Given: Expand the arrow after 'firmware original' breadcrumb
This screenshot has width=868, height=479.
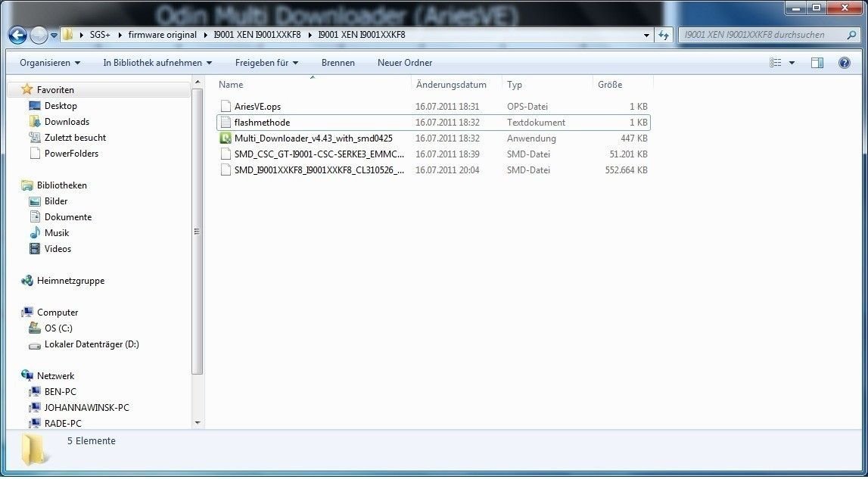Looking at the screenshot, I should (205, 35).
